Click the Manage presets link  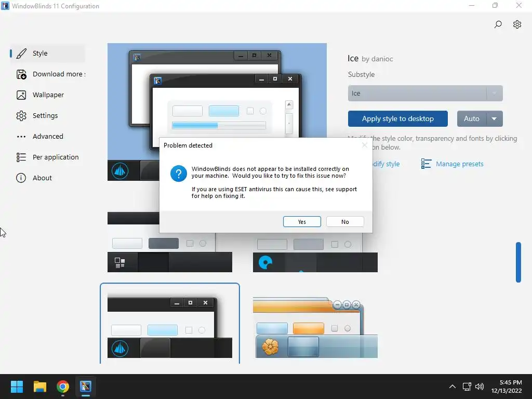click(459, 164)
